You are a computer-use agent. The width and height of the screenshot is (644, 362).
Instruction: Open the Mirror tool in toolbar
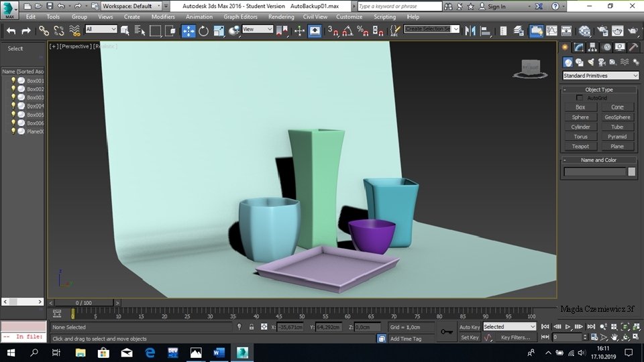(471, 31)
